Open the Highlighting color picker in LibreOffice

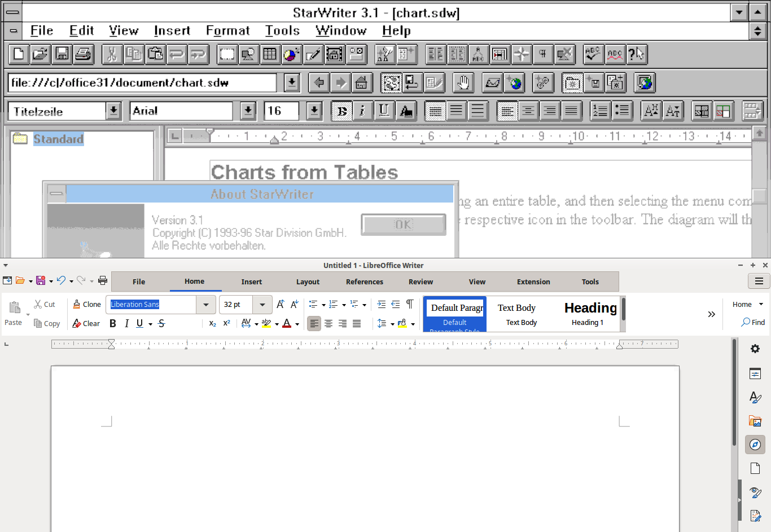coord(277,323)
